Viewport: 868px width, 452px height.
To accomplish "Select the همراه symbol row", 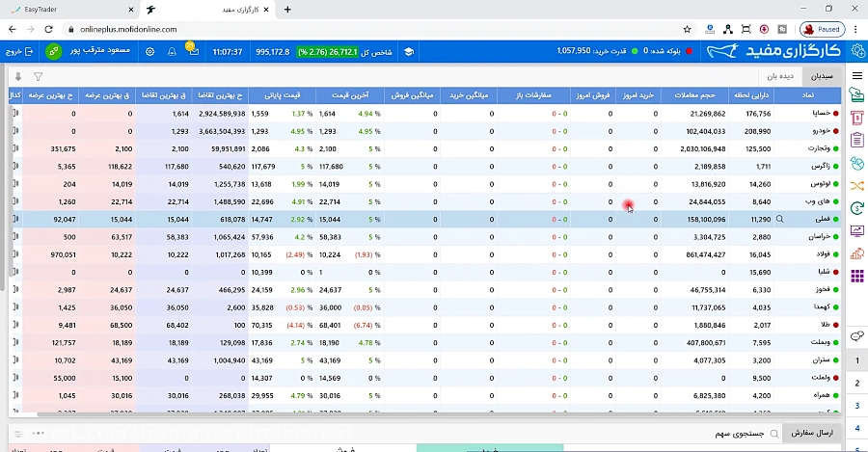I will [425, 395].
